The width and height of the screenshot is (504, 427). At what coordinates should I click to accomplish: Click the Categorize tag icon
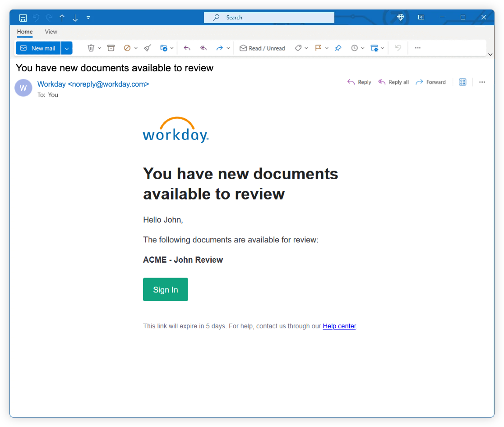298,48
